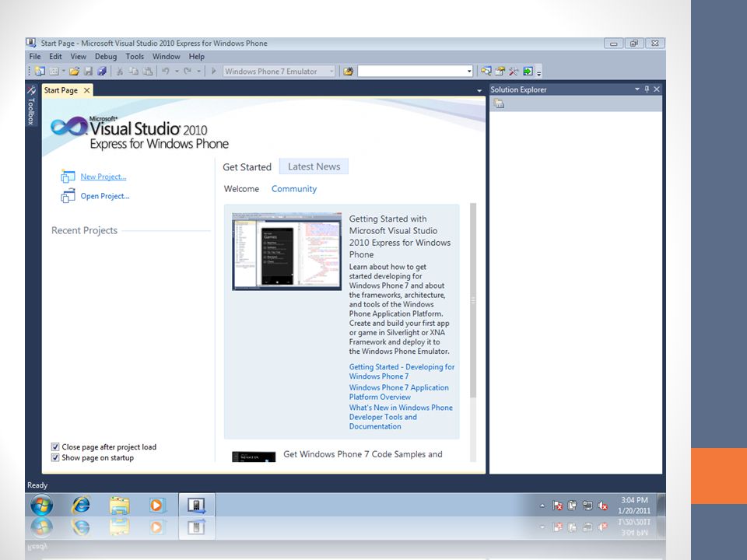This screenshot has height=560, width=747.
Task: Click the code samples thumbnail at the bottom
Action: coord(254,457)
